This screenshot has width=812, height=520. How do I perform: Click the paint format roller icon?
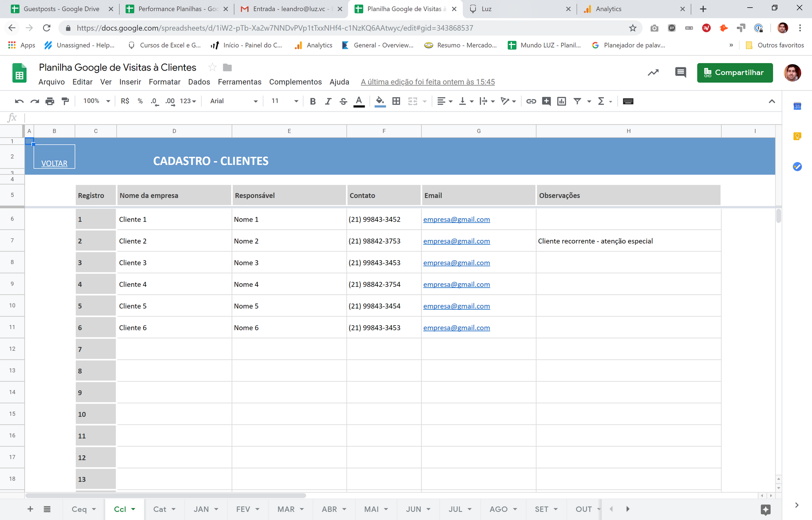tap(65, 101)
